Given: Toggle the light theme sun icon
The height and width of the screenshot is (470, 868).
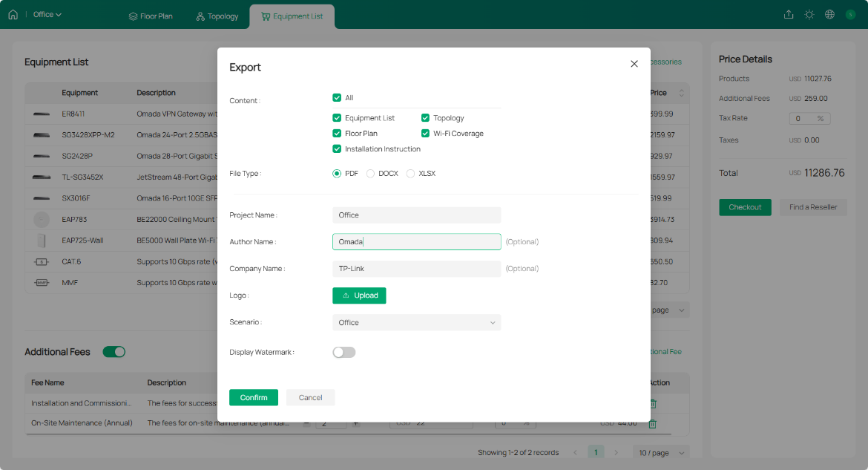Looking at the screenshot, I should [x=809, y=15].
